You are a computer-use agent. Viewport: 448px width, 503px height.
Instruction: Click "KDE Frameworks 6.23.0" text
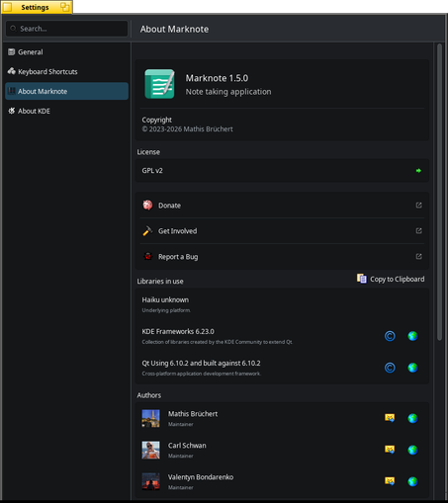(x=178, y=331)
